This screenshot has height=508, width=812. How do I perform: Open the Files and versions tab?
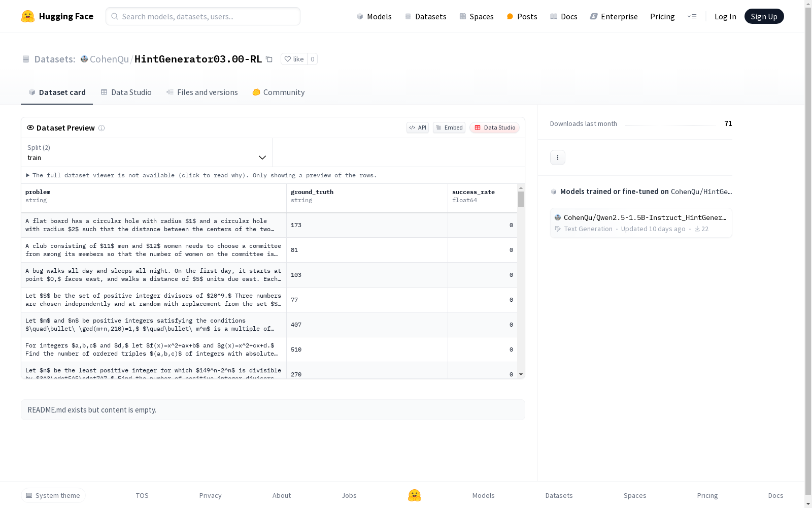(202, 92)
